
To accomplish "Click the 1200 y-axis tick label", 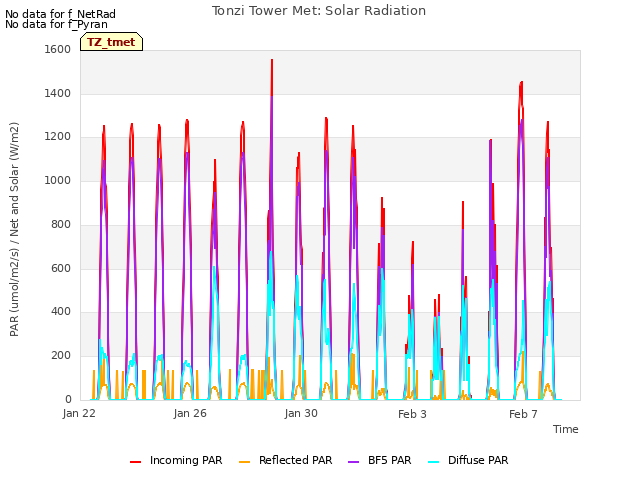I will tap(58, 137).
